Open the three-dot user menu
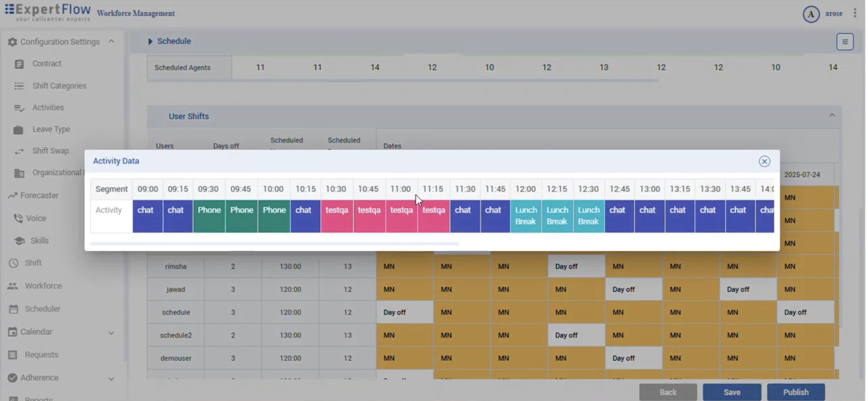This screenshot has width=868, height=401. click(x=855, y=13)
